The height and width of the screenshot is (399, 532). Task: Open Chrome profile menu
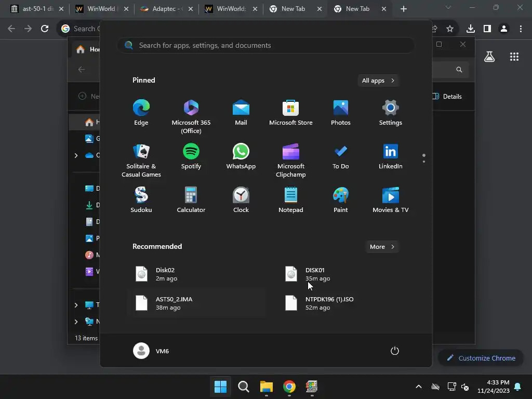504,29
